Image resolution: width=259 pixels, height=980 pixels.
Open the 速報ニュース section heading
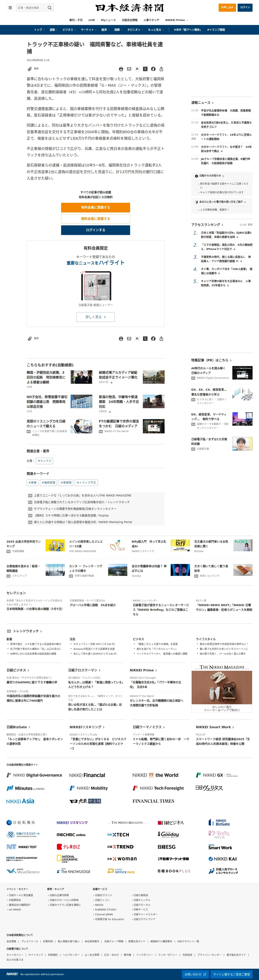point(202,103)
